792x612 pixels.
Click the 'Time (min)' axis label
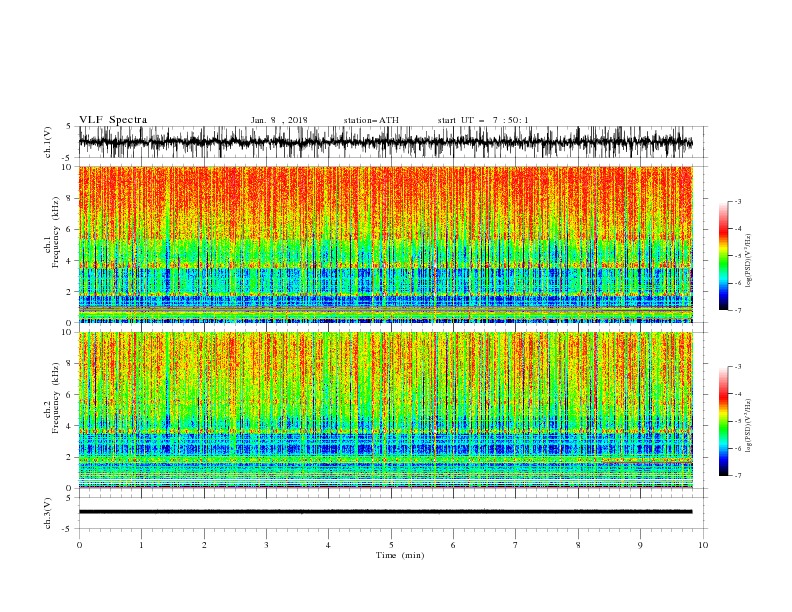(400, 555)
